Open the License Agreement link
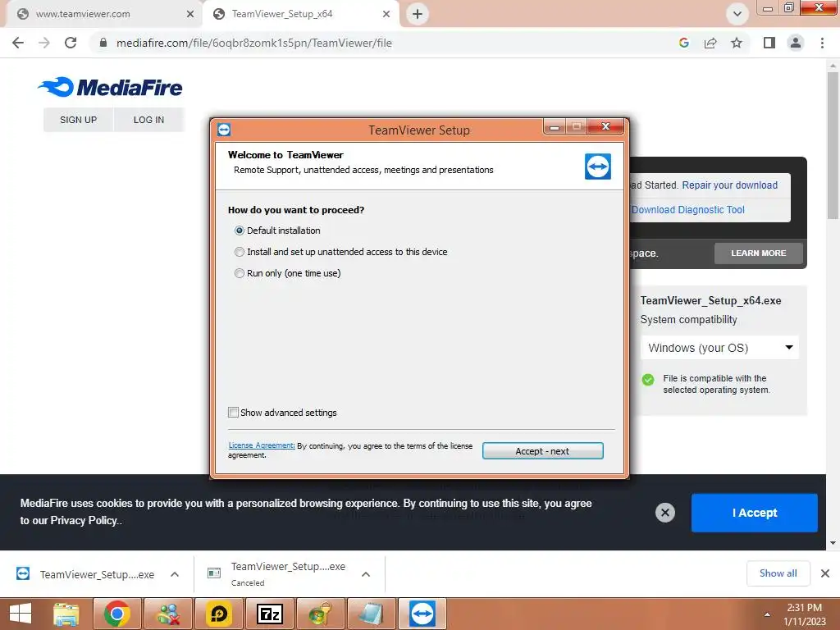The image size is (840, 630). click(262, 445)
